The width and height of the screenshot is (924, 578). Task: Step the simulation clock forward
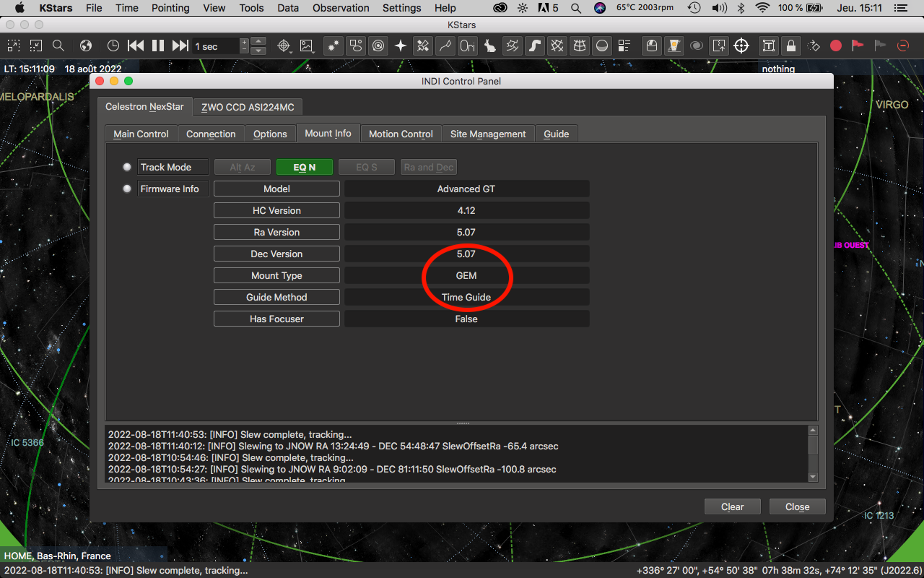(180, 46)
